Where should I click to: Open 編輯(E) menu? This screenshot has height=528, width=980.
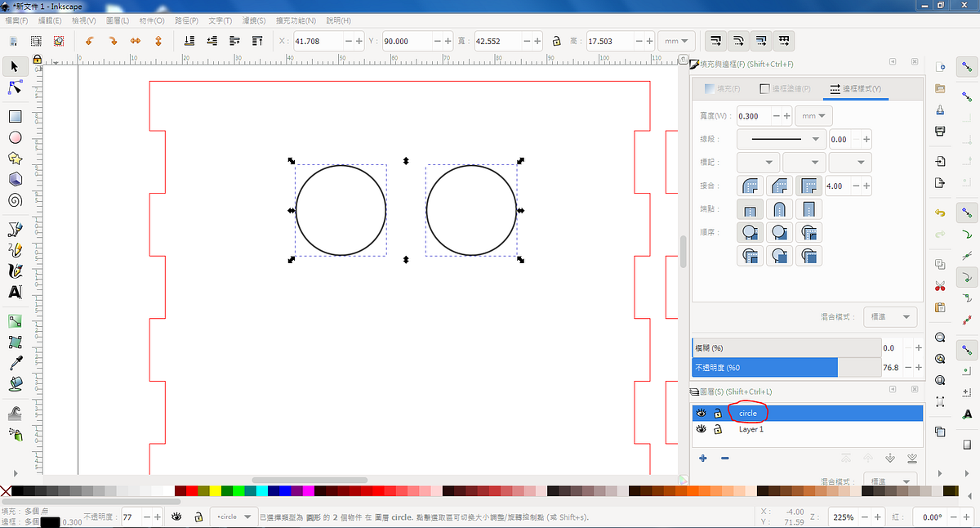pyautogui.click(x=49, y=20)
